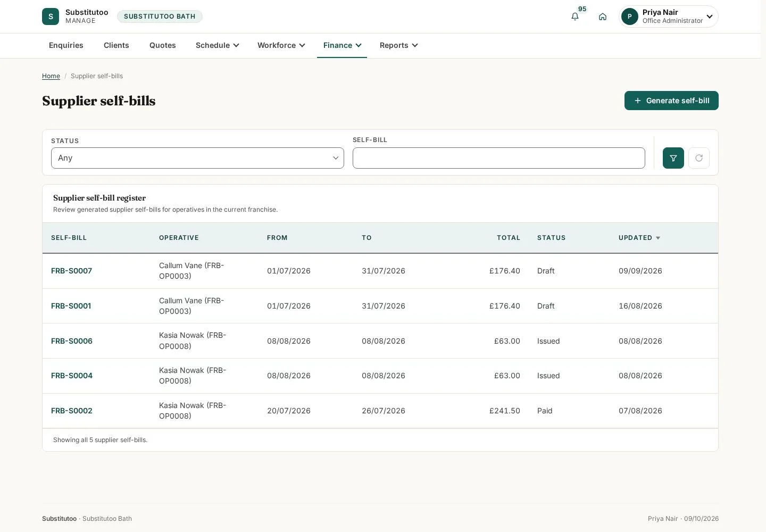Image resolution: width=766 pixels, height=532 pixels.
Task: Open self-bill FRB-S0001
Action: pyautogui.click(x=71, y=306)
